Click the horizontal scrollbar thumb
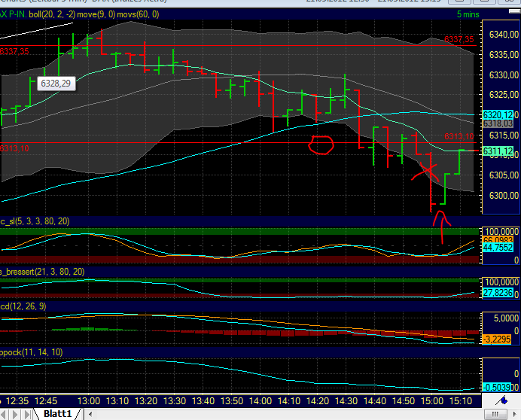 495,414
